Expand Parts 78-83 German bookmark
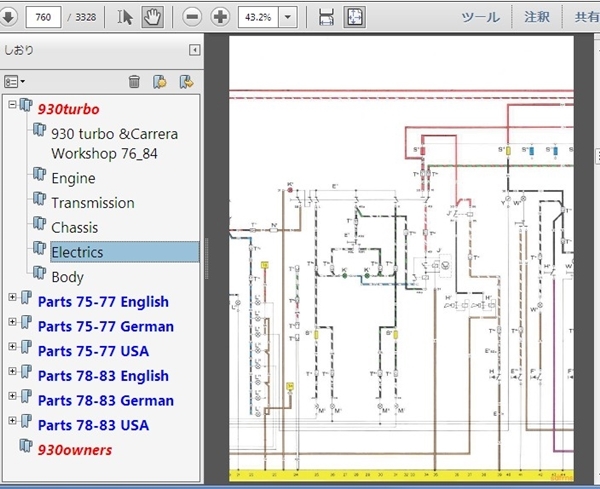 pos(12,396)
